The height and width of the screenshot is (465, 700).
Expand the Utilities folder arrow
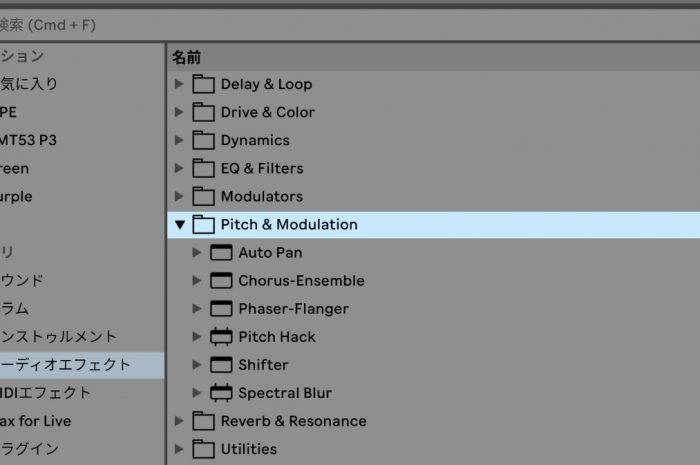179,449
